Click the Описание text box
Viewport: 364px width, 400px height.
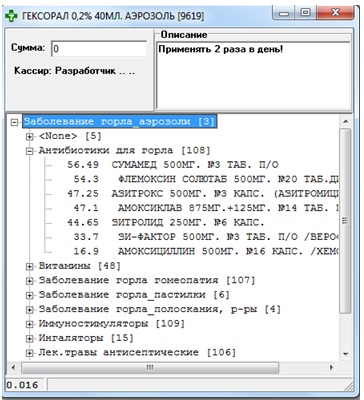[x=253, y=75]
